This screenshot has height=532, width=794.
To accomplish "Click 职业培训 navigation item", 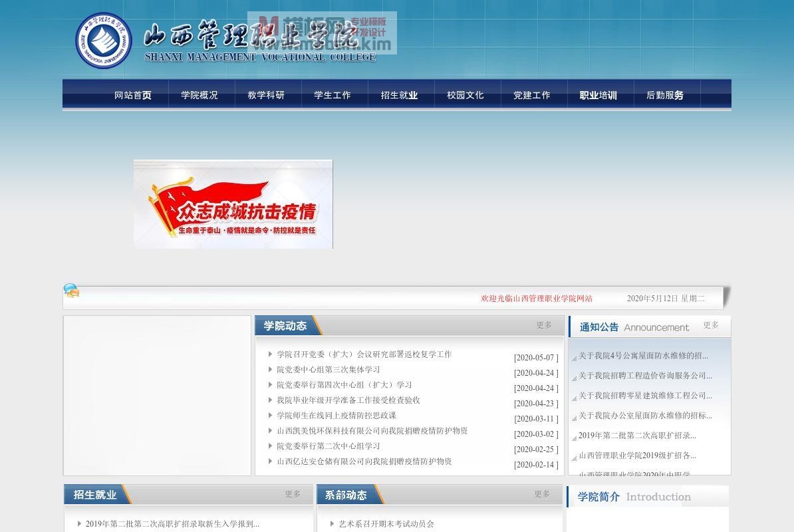I will click(598, 95).
